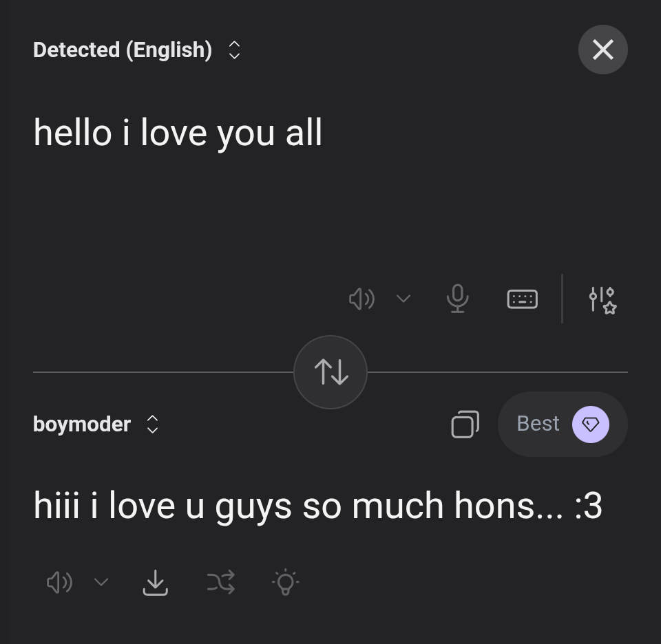Swap source and target languages
The width and height of the screenshot is (661, 644).
coord(330,372)
